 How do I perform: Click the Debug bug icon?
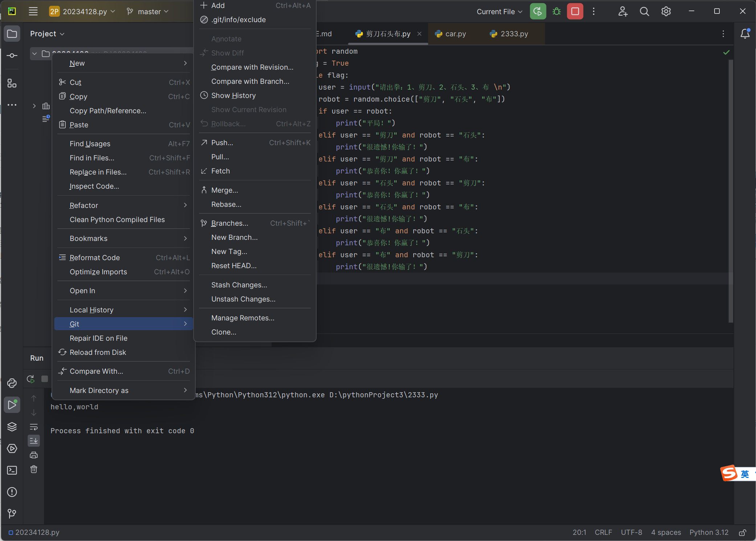click(x=556, y=12)
